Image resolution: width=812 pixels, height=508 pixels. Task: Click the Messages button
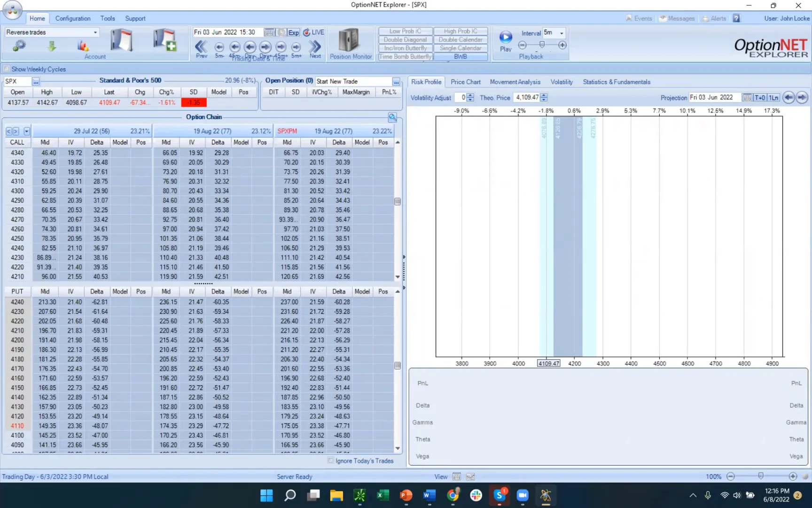[677, 18]
